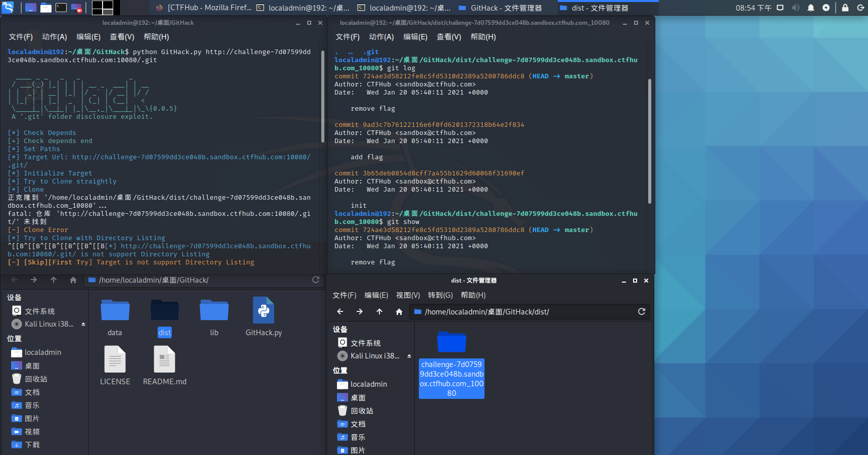Open 编辑(E) menu in left GitHack terminal
This screenshot has height=455, width=868.
point(88,37)
